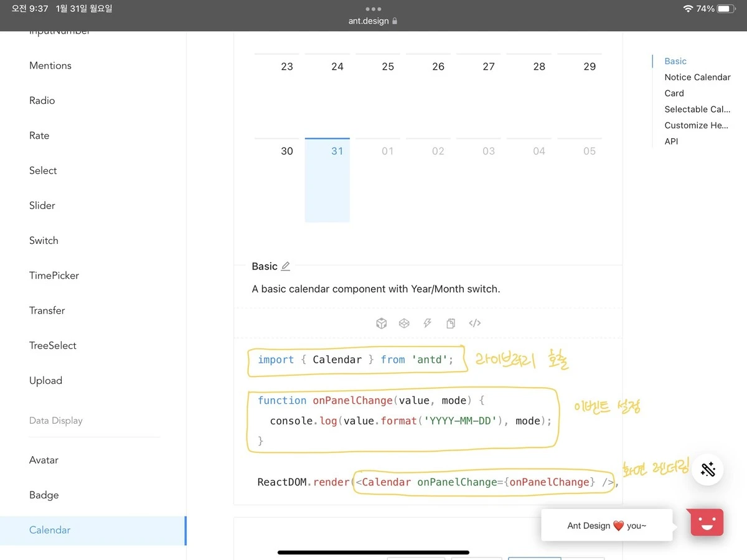Viewport: 747px width, 560px height.
Task: Jump to the Notice Calendar anchor
Action: pos(697,77)
